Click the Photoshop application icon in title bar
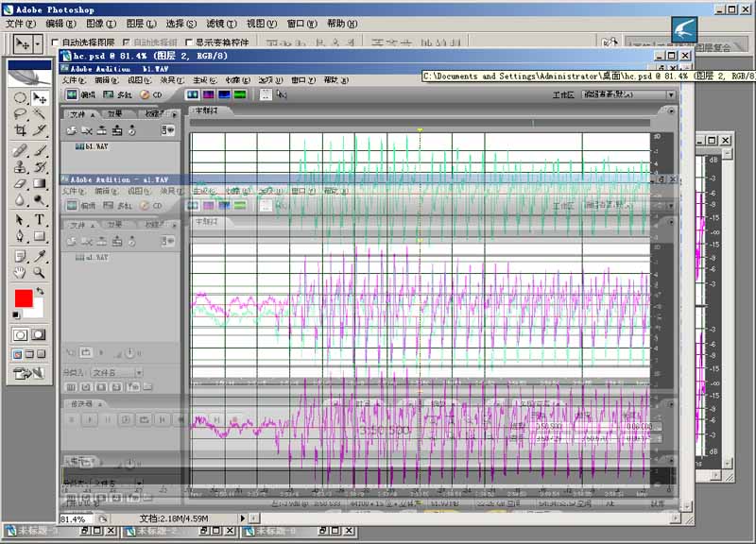The height and width of the screenshot is (544, 756). (x=8, y=9)
